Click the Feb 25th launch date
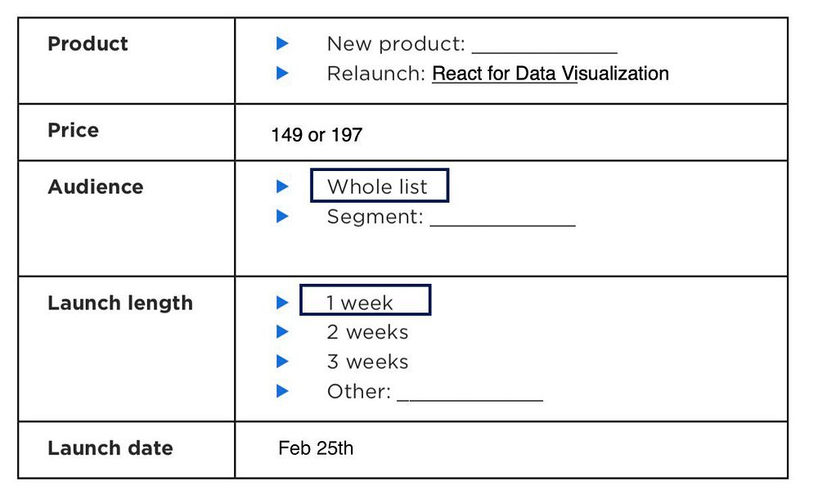The width and height of the screenshot is (818, 504). [316, 448]
